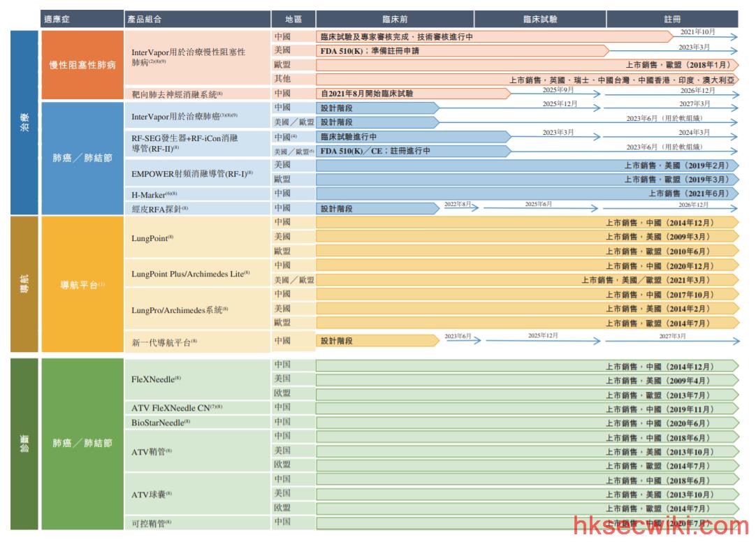
Task: Click RF-SEG發生器+RF-iCon消融導管 product name
Action: click(x=184, y=144)
